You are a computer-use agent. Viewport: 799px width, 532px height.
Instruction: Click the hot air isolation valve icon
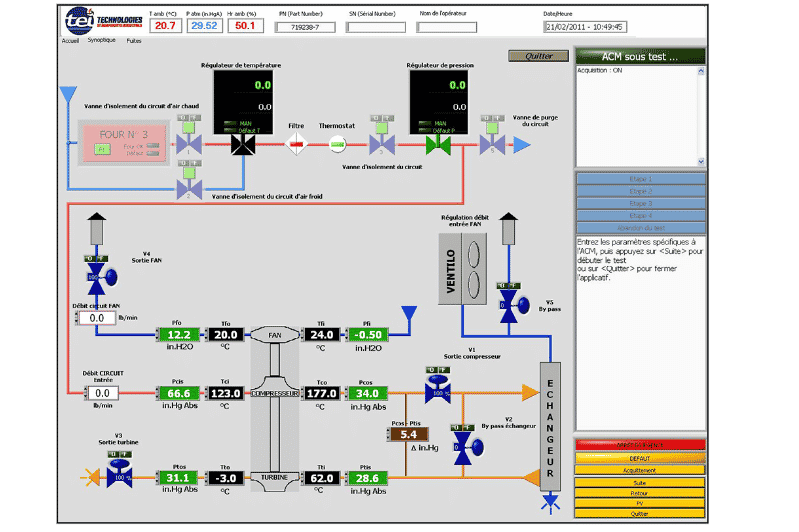[x=187, y=146]
